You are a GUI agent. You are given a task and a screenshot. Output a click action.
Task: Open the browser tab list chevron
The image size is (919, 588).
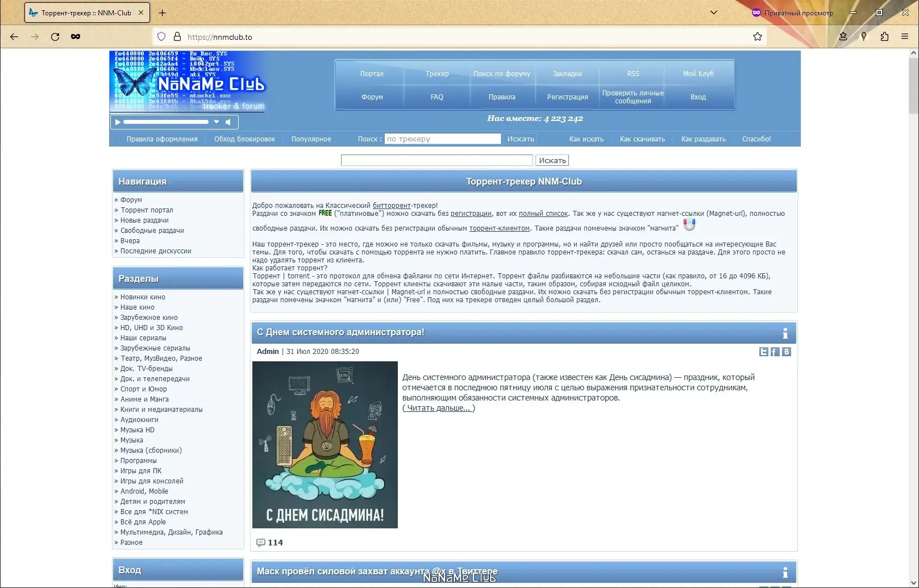713,12
